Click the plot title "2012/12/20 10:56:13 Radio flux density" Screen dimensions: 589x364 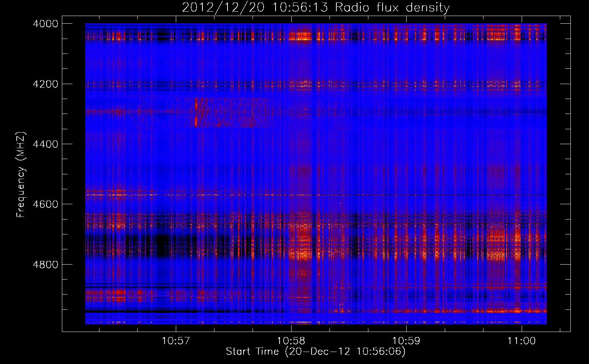[x=316, y=7]
